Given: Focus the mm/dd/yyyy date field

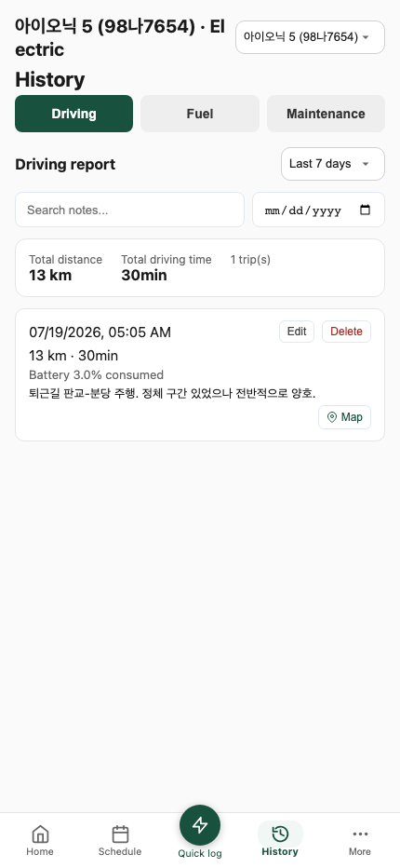Looking at the screenshot, I should (x=318, y=210).
